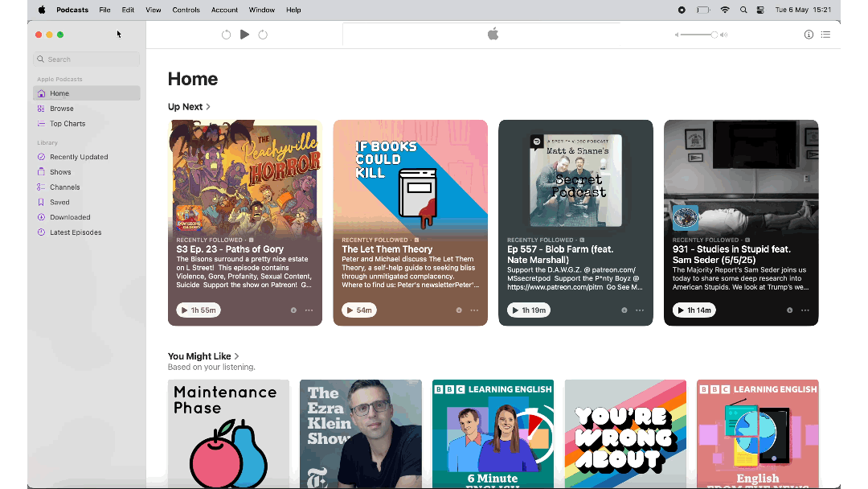
Task: Click the dot icon on Paths of Gory card
Action: (293, 310)
